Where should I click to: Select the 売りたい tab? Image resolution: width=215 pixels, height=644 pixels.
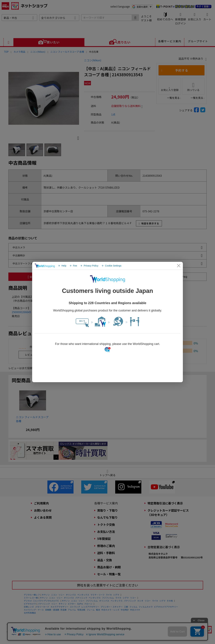[x=120, y=42]
